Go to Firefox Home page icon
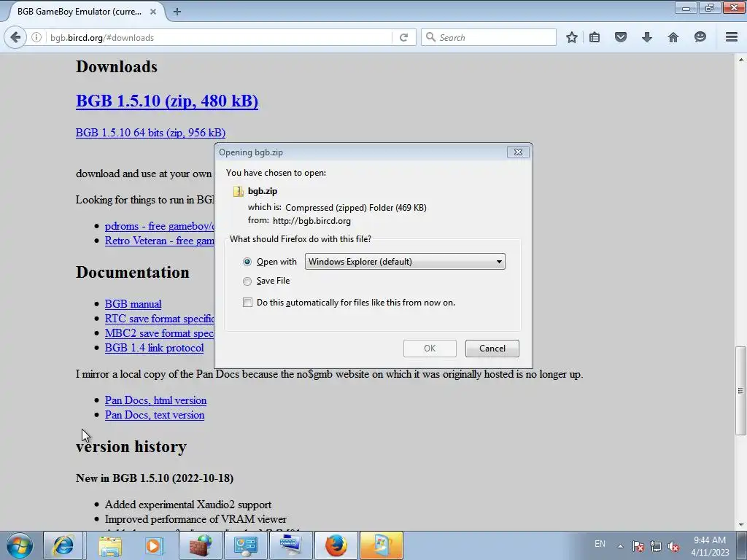The height and width of the screenshot is (560, 747). coord(673,37)
